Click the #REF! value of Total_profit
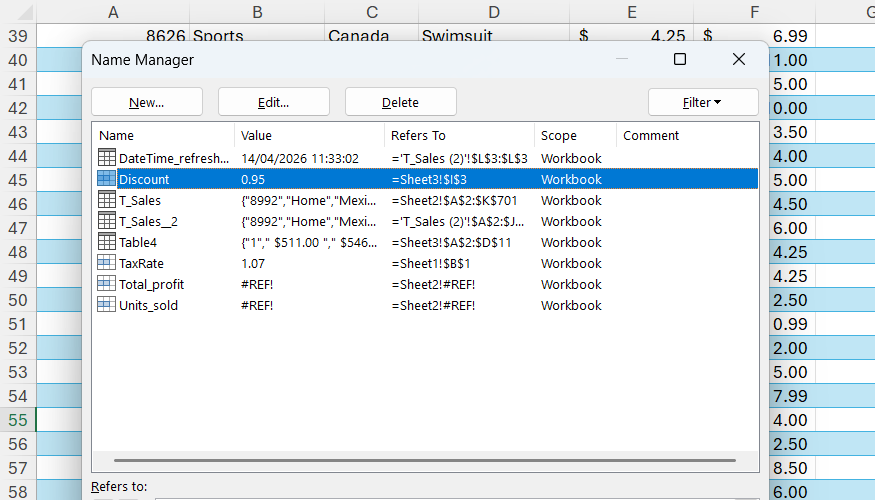 click(257, 285)
